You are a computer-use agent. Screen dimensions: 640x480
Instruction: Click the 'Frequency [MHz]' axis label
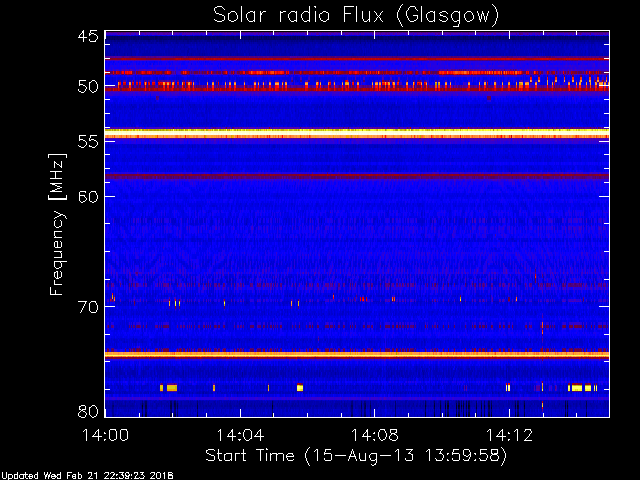[57, 224]
